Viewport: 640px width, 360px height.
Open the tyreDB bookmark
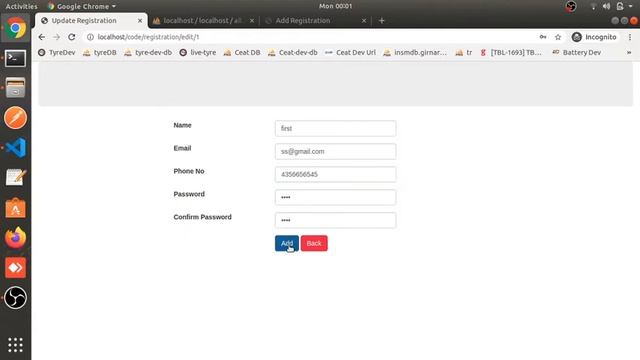100,53
